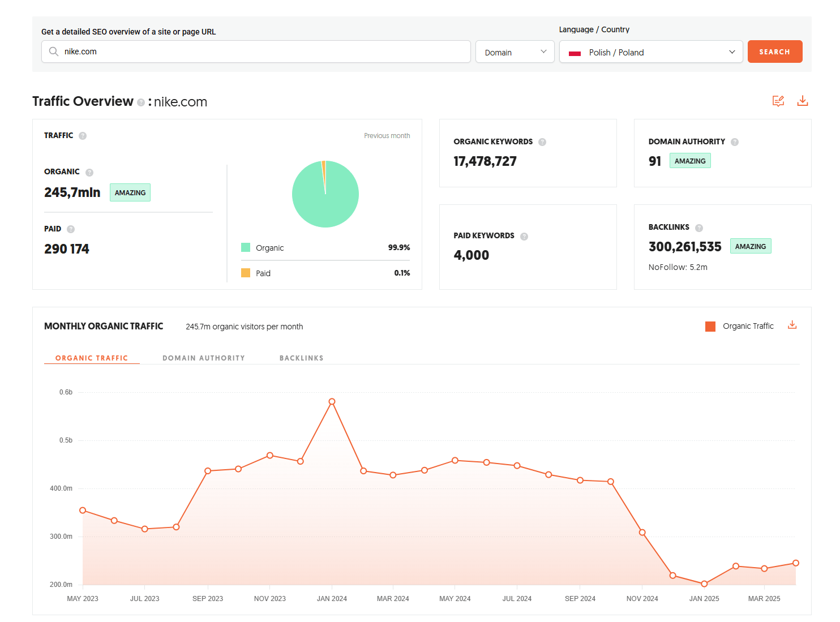Click the NOV 2024 data point on chart
This screenshot has height=622, width=840.
(642, 533)
